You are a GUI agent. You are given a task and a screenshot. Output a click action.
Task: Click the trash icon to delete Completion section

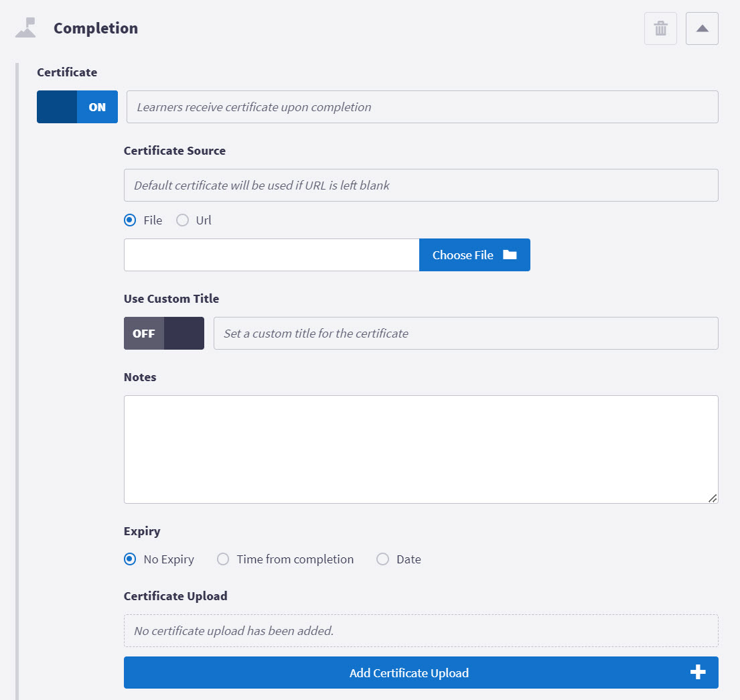tap(660, 28)
